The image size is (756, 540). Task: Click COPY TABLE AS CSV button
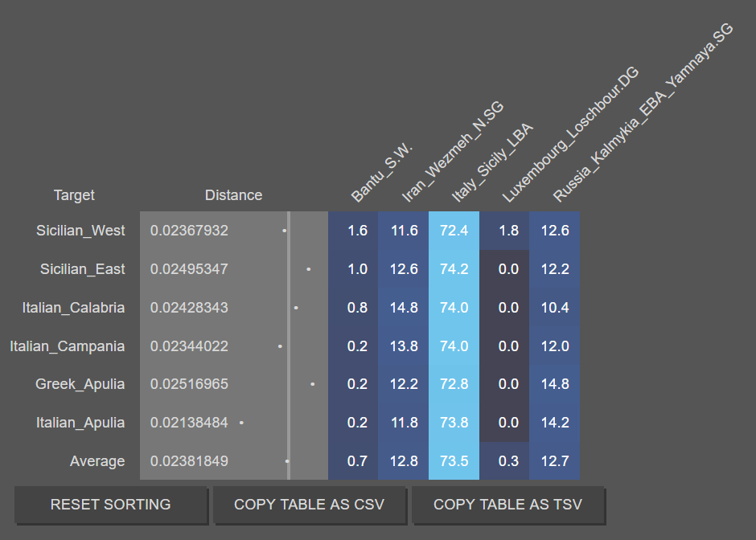coord(310,505)
